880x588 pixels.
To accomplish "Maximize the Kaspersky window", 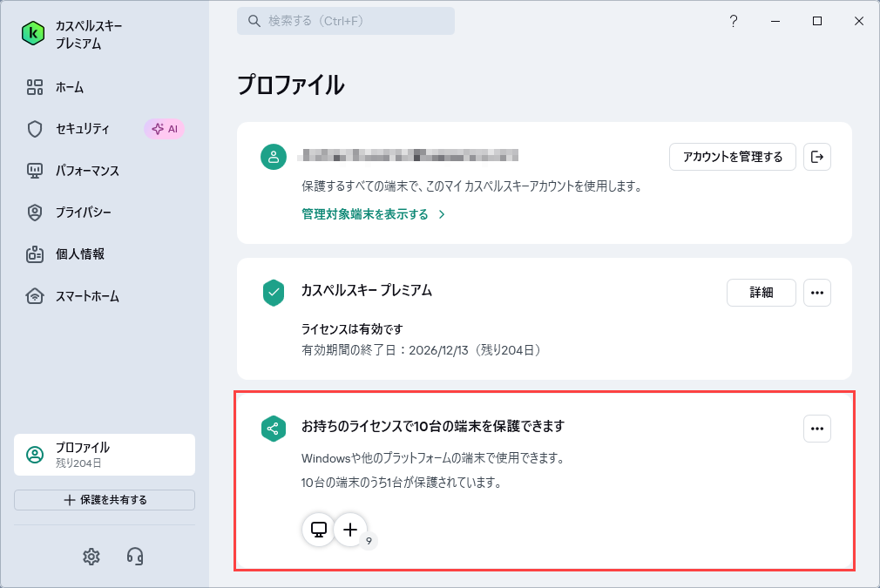I will [x=817, y=21].
